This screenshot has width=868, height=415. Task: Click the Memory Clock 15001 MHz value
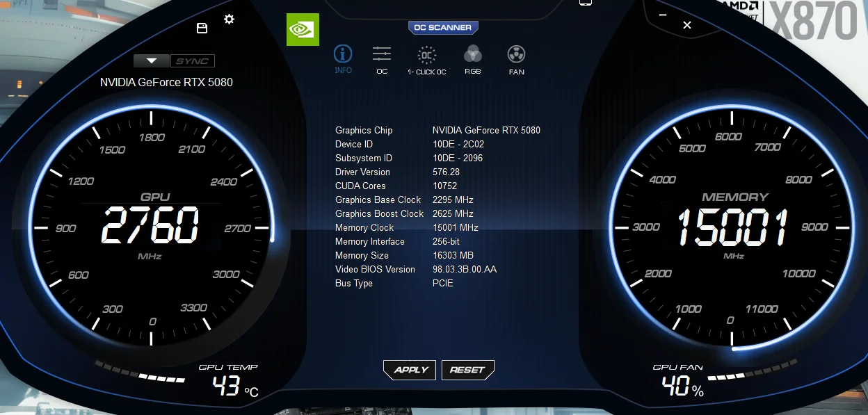pos(456,227)
